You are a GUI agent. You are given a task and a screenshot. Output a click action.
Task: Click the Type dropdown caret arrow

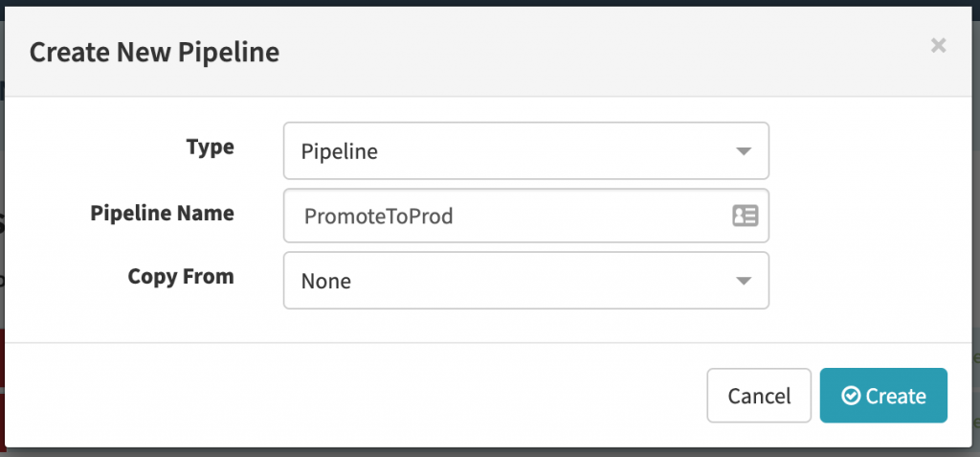point(744,151)
